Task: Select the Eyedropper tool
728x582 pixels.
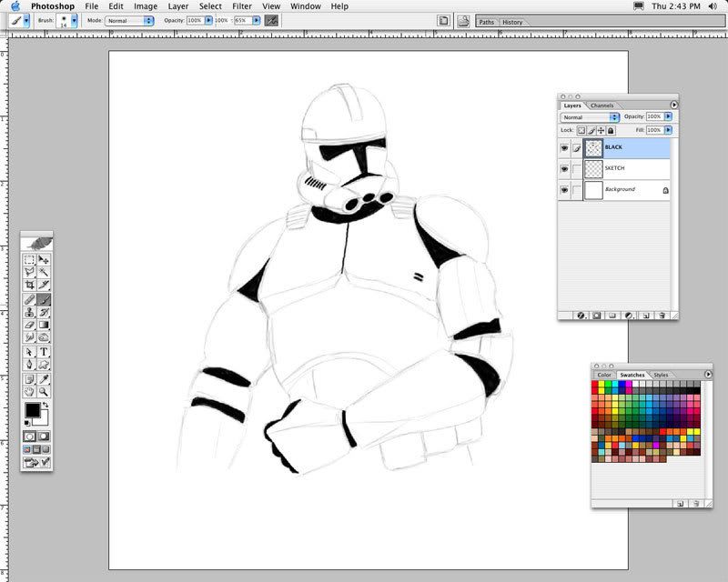Action: click(x=44, y=379)
